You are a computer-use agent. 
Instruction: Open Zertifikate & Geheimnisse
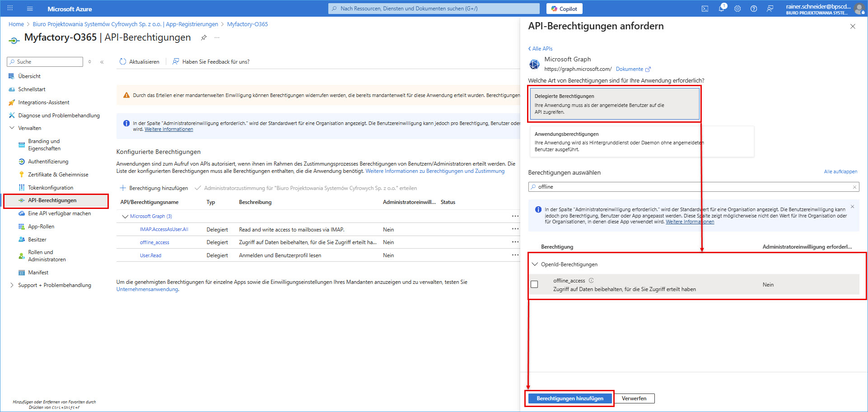click(58, 175)
